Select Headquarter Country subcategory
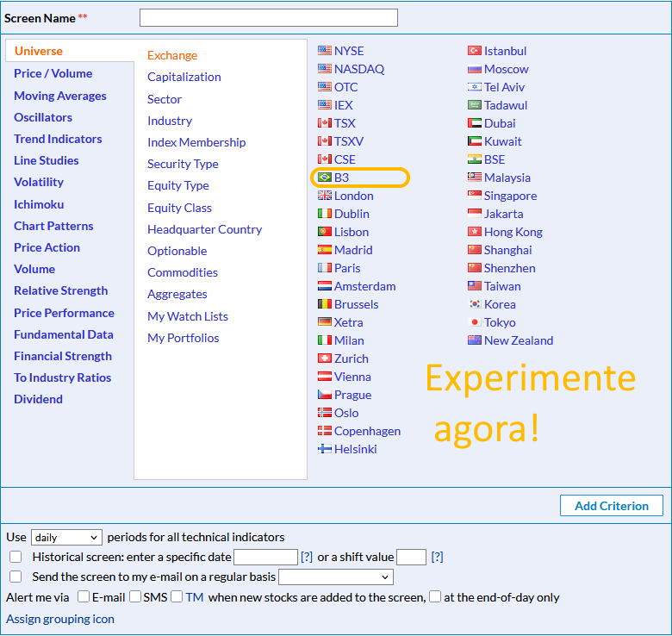 (x=205, y=229)
